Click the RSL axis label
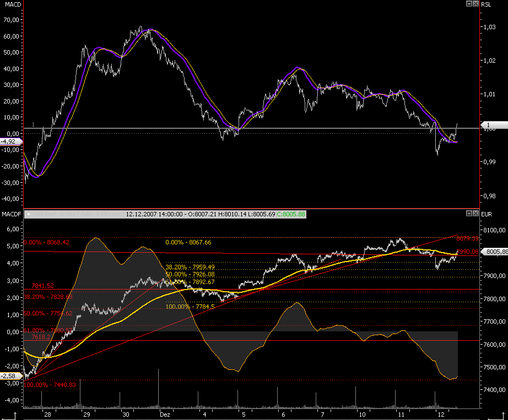The image size is (508, 420). click(x=486, y=4)
